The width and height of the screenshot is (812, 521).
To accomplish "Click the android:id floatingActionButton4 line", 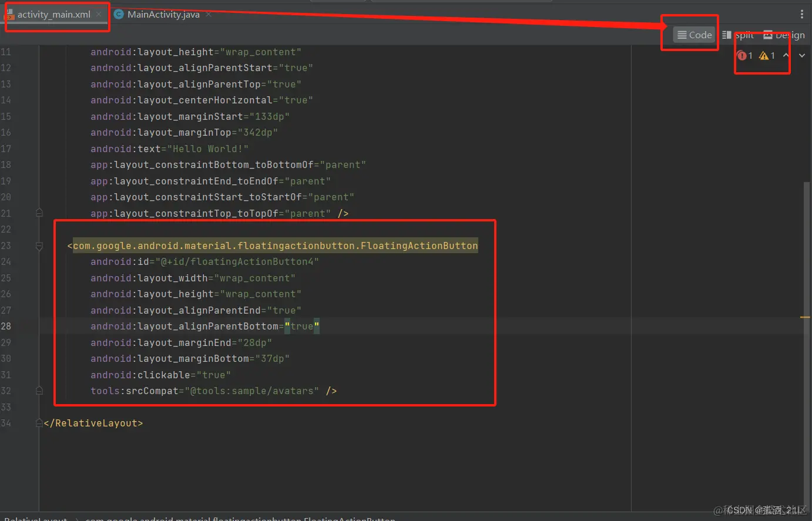I will click(204, 262).
